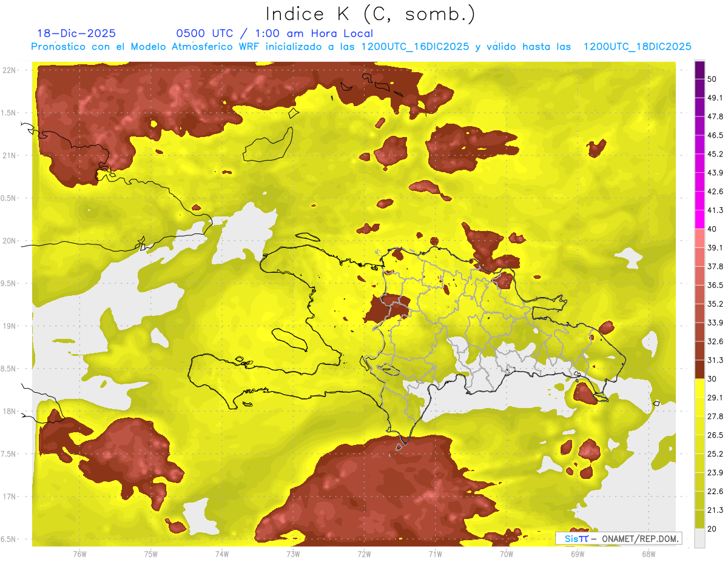728x562 pixels.
Task: Click the '39.1' colorbar label
Action: (x=715, y=247)
